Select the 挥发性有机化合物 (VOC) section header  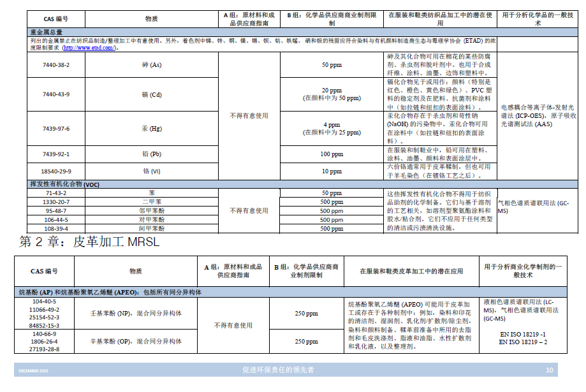coord(64,184)
